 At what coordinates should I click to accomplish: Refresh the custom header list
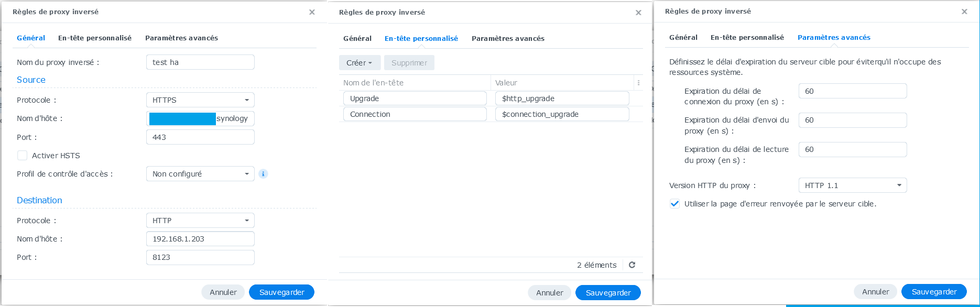632,265
